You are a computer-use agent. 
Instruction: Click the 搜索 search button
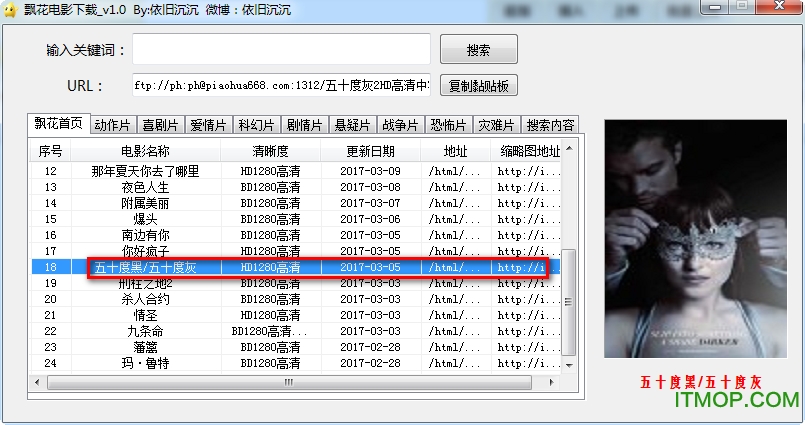(478, 49)
